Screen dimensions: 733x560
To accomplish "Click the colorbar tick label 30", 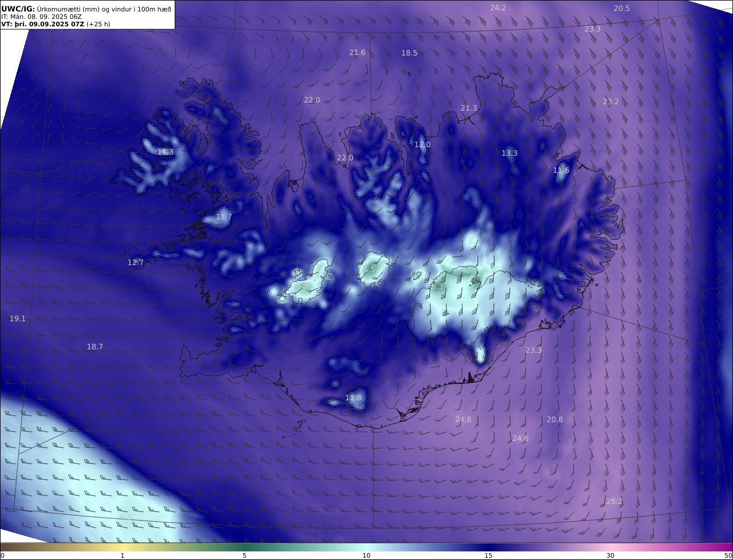I will click(x=610, y=555).
